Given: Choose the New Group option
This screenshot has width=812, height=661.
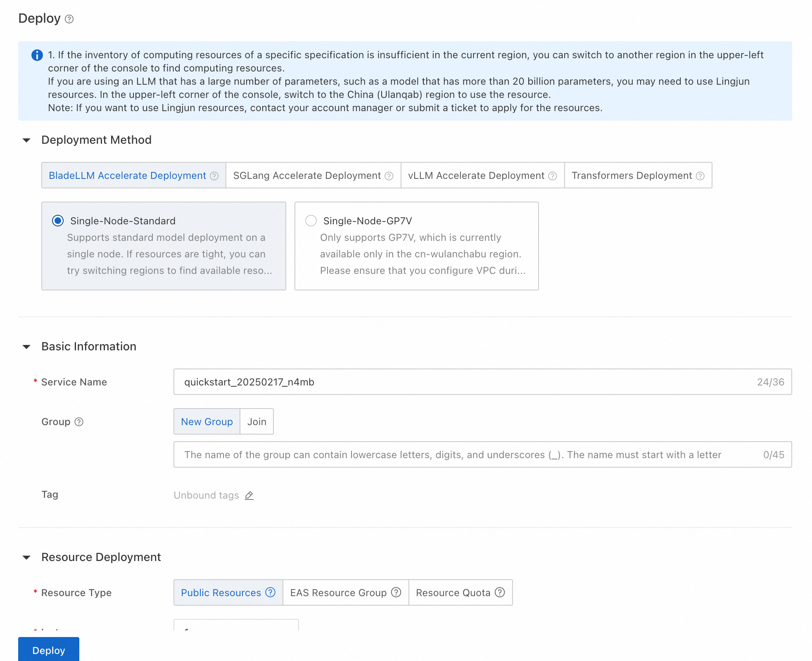Looking at the screenshot, I should (207, 421).
